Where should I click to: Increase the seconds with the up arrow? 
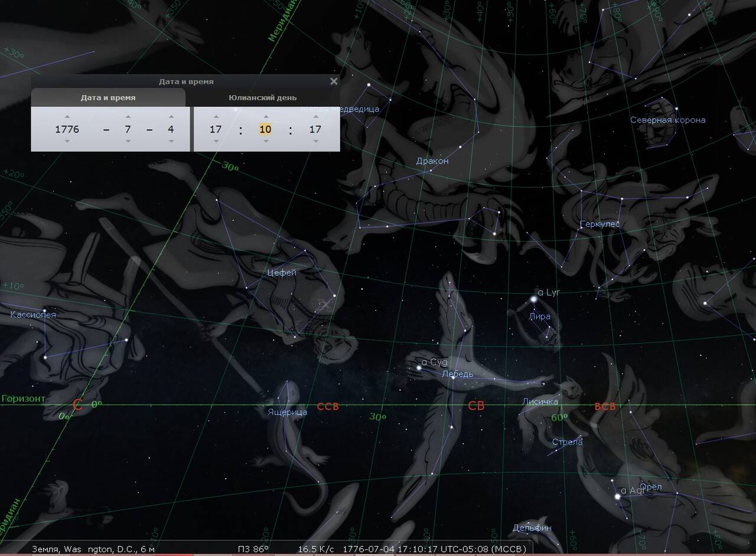315,117
